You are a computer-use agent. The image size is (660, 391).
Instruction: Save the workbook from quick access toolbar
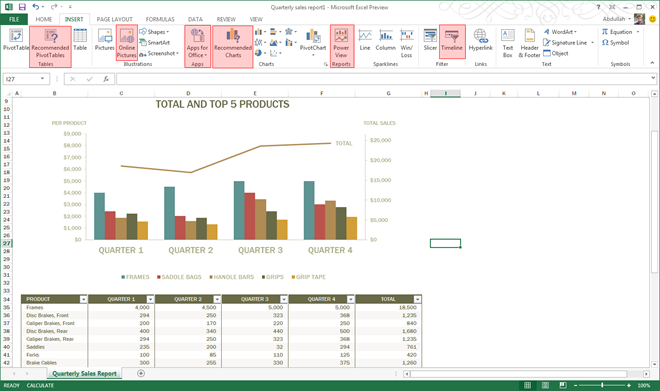coord(22,7)
